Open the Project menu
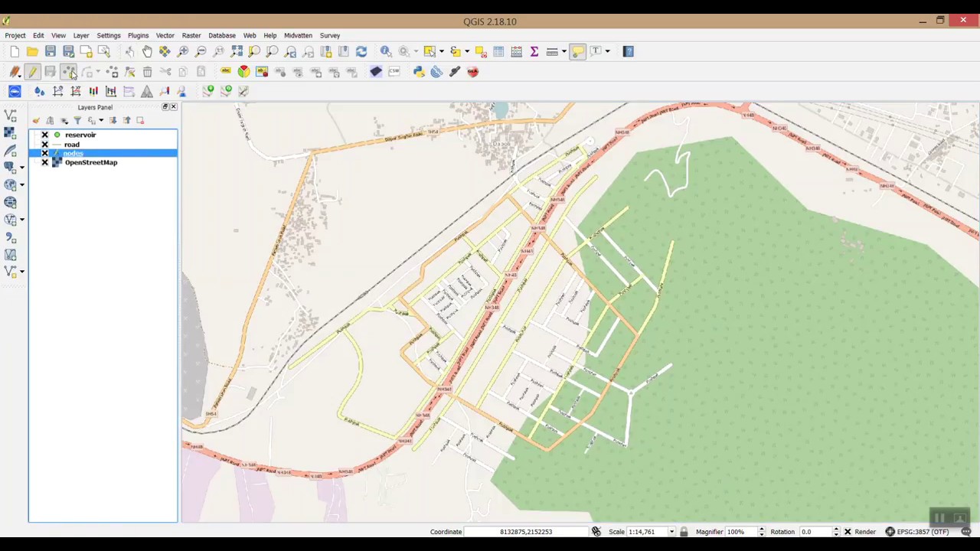Screen dimensions: 980x551 (x=15, y=35)
